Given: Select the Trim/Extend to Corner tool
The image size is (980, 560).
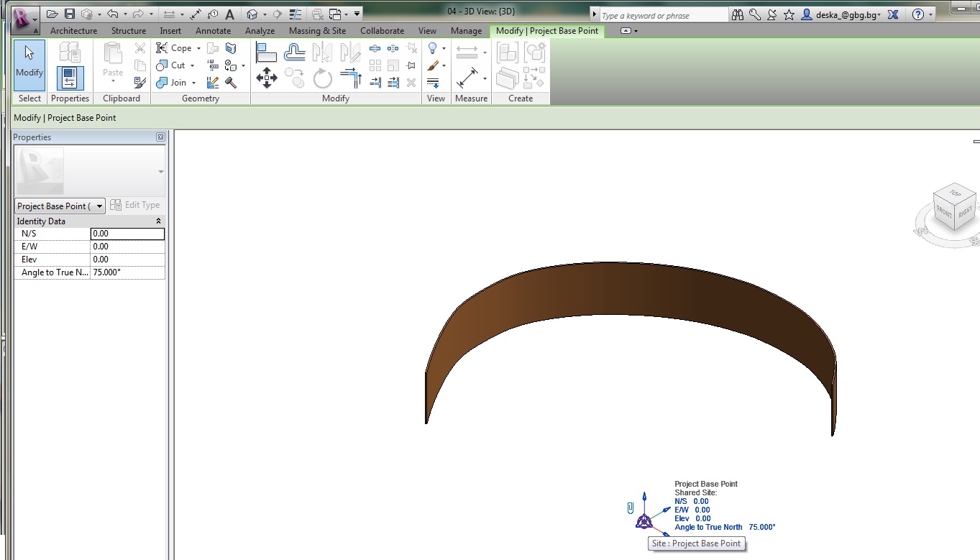Looking at the screenshot, I should (350, 78).
